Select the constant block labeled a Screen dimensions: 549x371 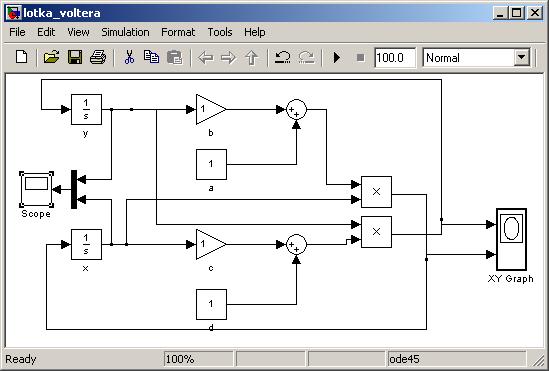[x=211, y=164]
